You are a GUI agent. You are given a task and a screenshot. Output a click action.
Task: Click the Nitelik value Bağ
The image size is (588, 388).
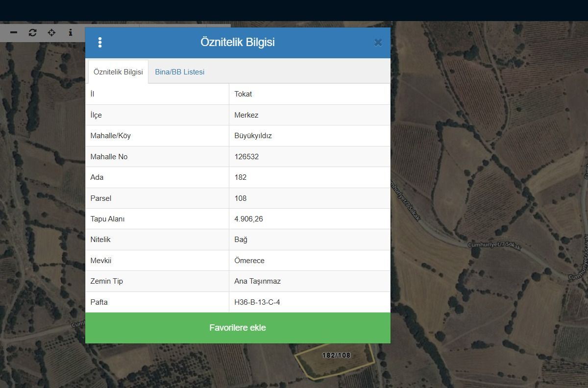(241, 240)
